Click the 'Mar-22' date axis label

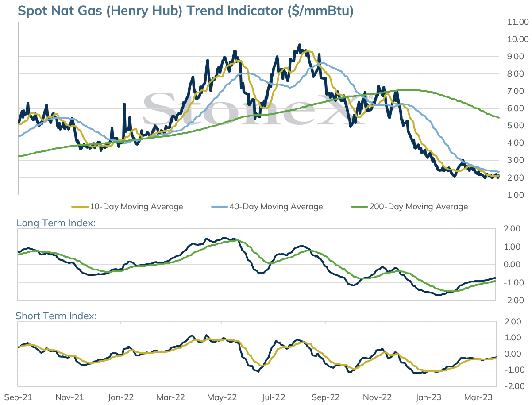pyautogui.click(x=171, y=398)
